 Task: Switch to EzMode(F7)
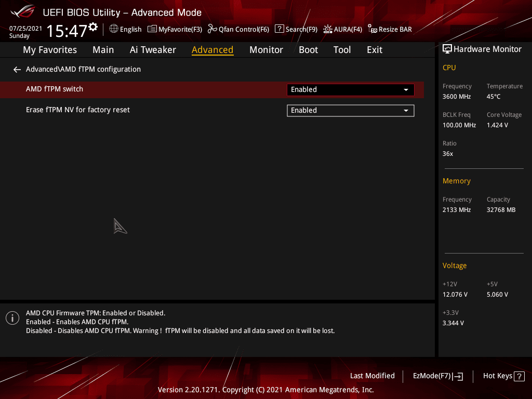pos(432,376)
